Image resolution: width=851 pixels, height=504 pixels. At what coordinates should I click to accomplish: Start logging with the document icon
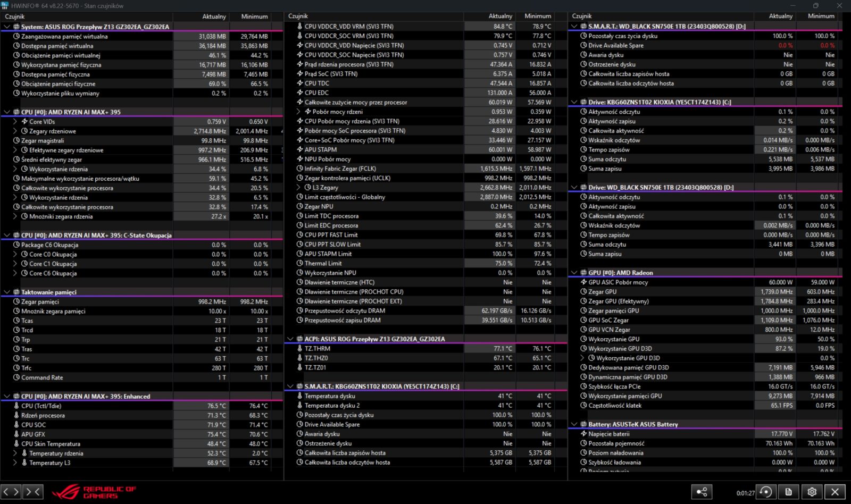(789, 492)
